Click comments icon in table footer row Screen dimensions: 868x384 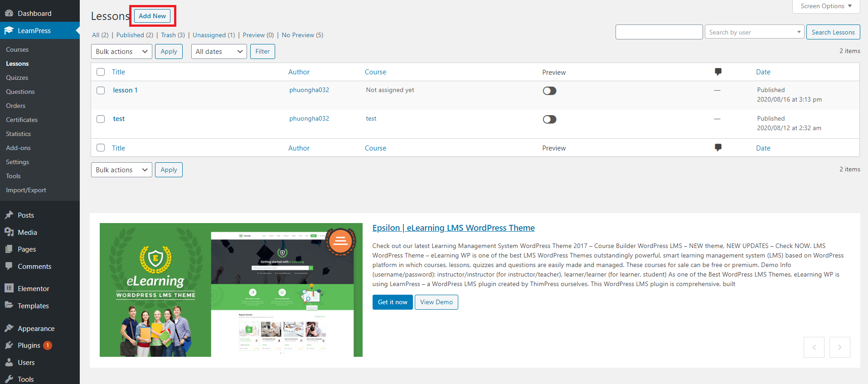718,147
